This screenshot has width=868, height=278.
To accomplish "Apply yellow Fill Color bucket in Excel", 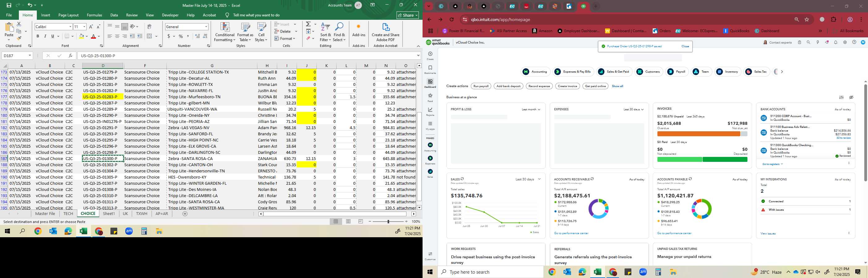I will click(x=82, y=36).
